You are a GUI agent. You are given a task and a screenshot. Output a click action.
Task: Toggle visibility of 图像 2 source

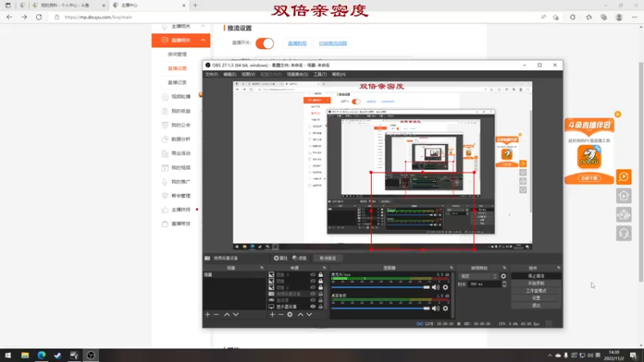pyautogui.click(x=313, y=287)
